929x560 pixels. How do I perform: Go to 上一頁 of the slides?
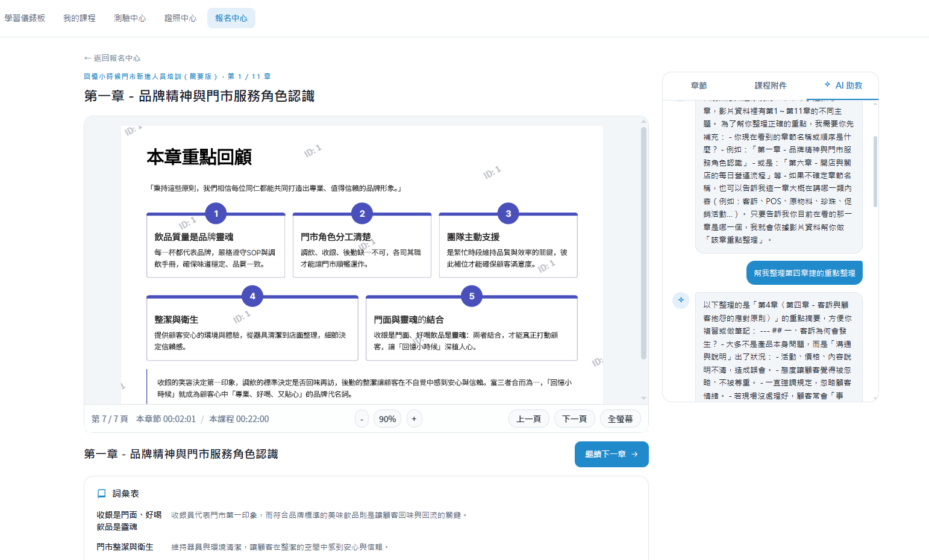(x=529, y=419)
